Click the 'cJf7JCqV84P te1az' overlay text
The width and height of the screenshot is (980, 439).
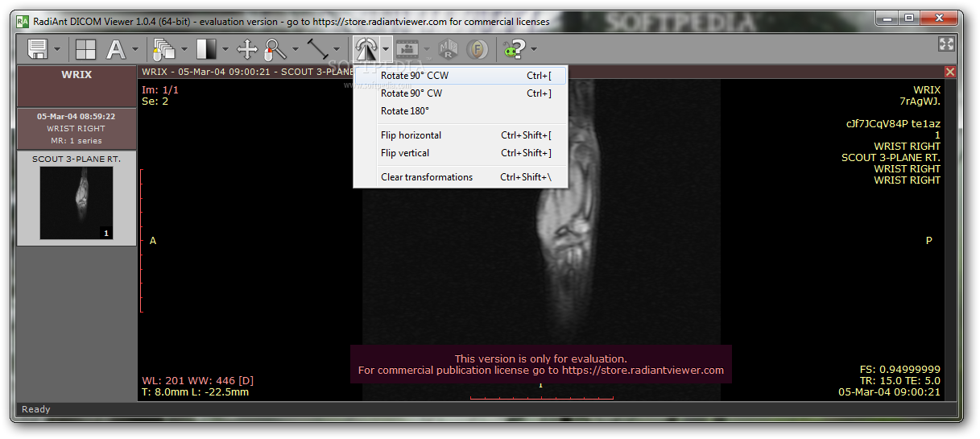point(893,124)
